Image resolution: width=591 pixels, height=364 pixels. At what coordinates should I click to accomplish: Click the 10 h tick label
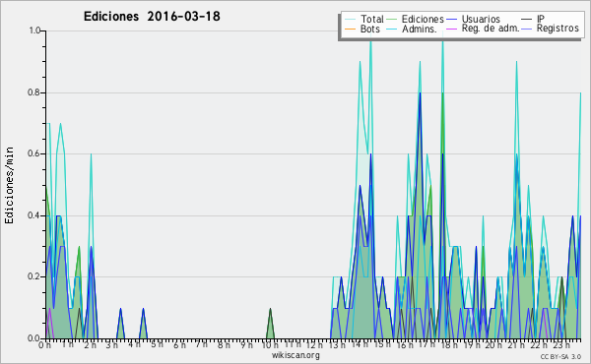pyautogui.click(x=270, y=344)
